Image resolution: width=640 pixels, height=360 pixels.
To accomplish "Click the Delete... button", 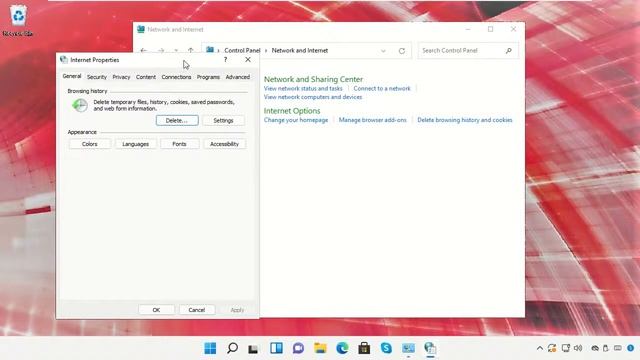I will (x=177, y=120).
